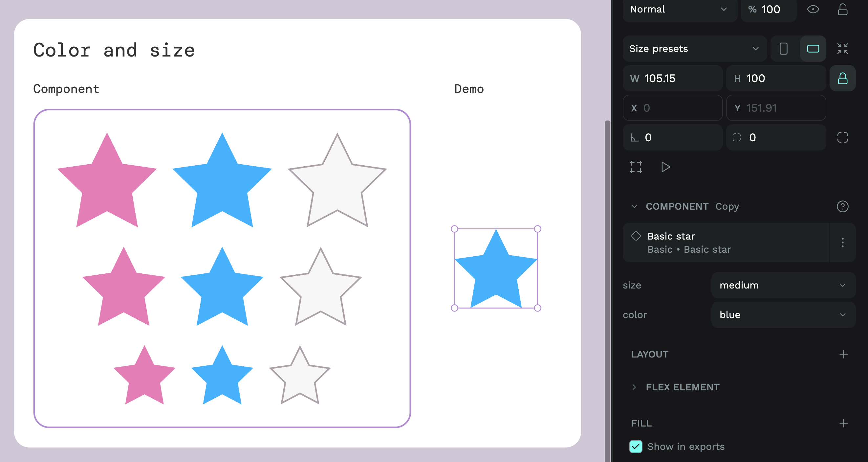Image resolution: width=868 pixels, height=462 pixels.
Task: Open the Size presets dropdown
Action: click(694, 49)
